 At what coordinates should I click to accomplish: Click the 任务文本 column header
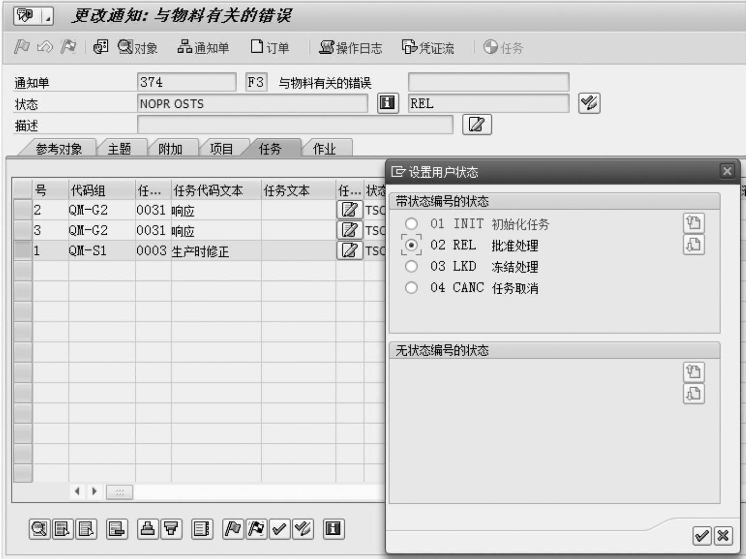[298, 190]
